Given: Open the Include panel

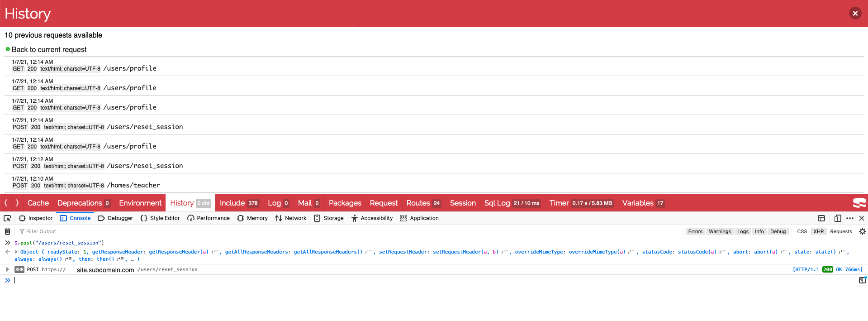Looking at the screenshot, I should click(239, 203).
